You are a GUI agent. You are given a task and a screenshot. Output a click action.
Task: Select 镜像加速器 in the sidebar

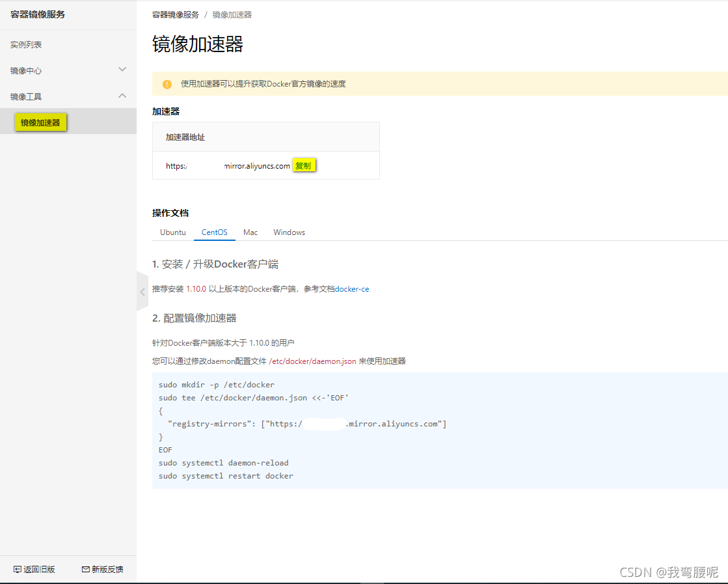pyautogui.click(x=40, y=122)
